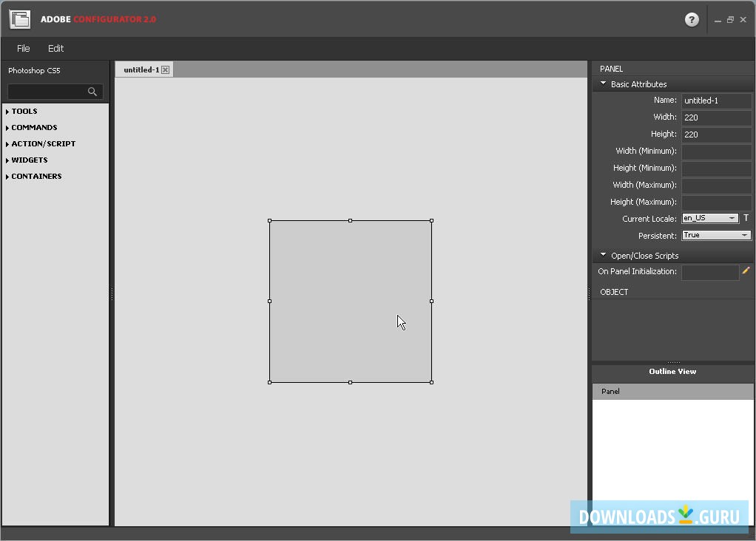Click the Outline View heading
This screenshot has width=756, height=541.
click(x=672, y=372)
